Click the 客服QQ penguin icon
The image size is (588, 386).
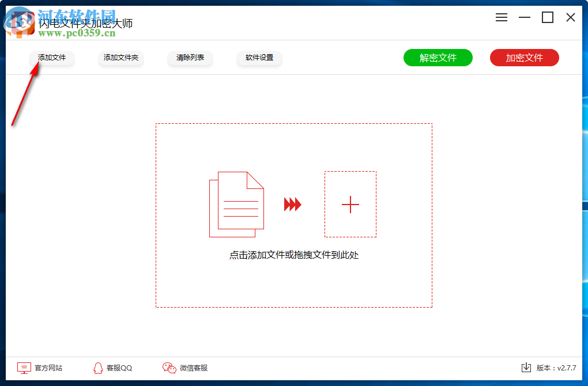click(x=98, y=368)
